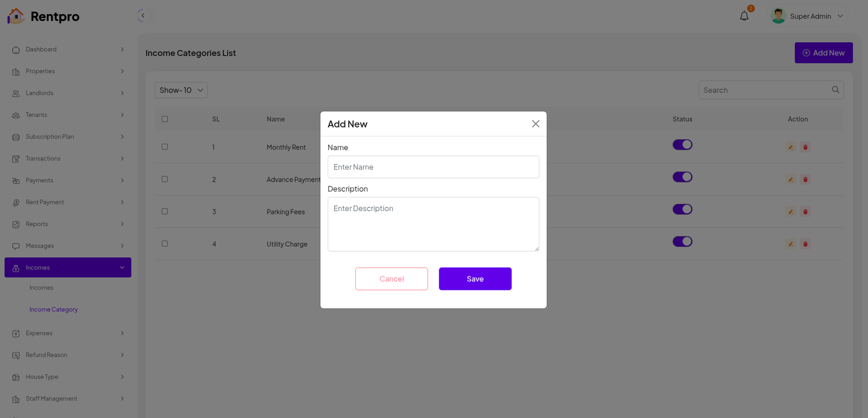
Task: Click the delete icon for Utility Charge
Action: (x=805, y=244)
